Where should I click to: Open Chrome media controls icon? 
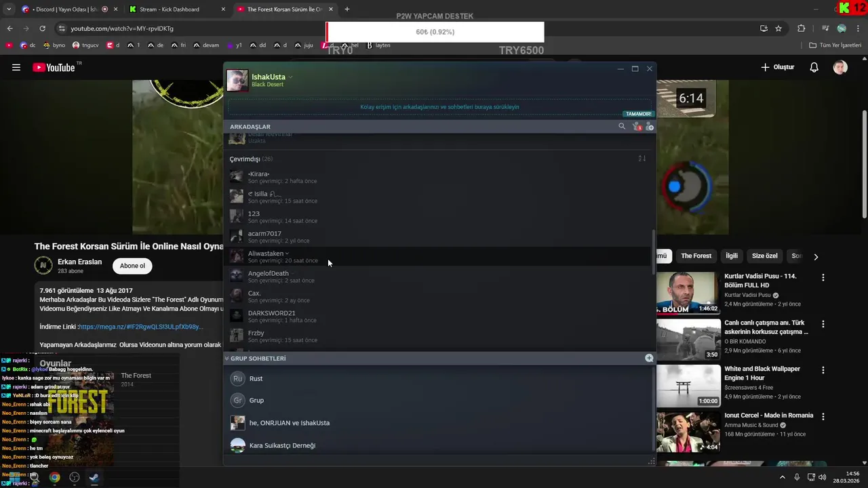coord(825,28)
